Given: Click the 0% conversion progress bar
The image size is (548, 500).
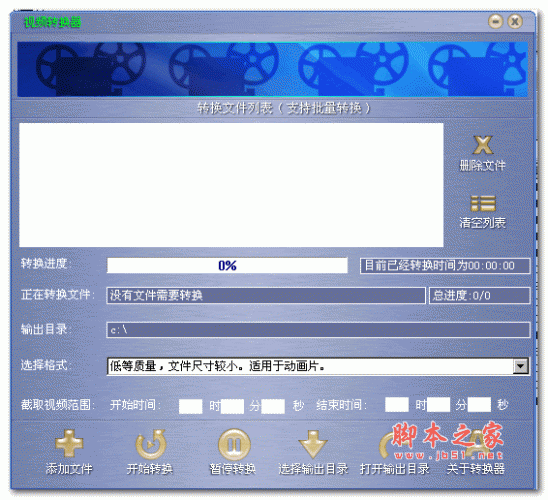Looking at the screenshot, I should coord(228,266).
